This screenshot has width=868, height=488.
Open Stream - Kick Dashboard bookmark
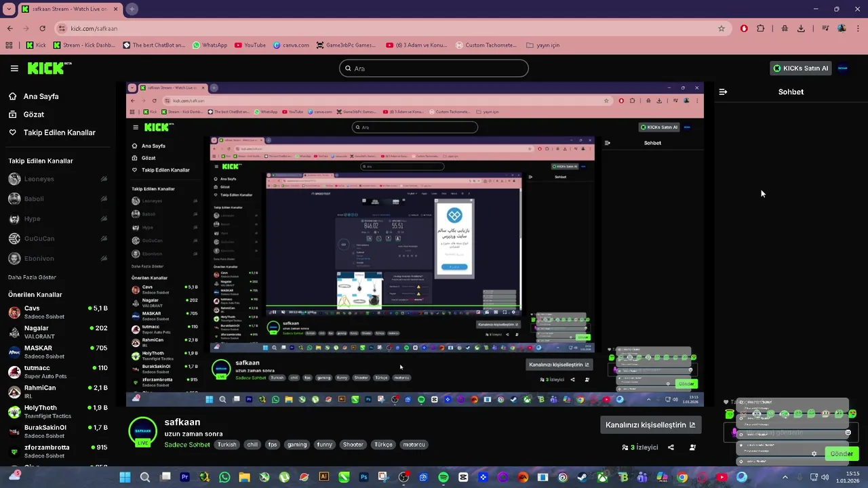(85, 45)
